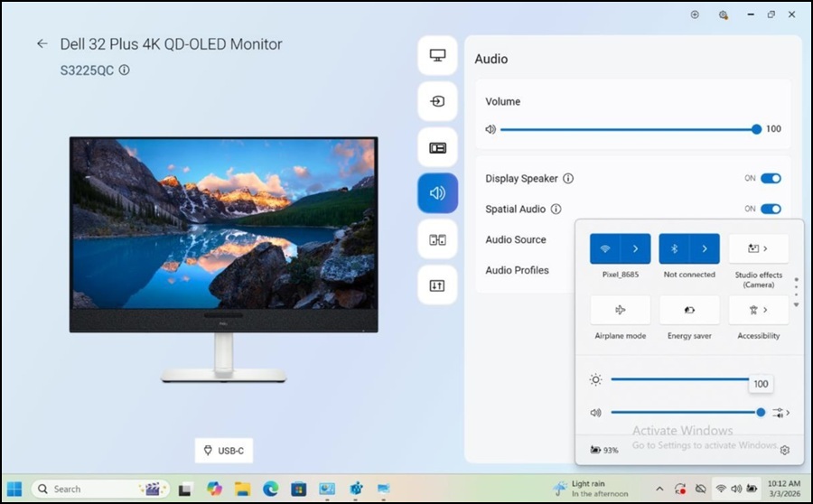The height and width of the screenshot is (504, 813).
Task: Launch Microsoft Edge from the taskbar
Action: (270, 489)
